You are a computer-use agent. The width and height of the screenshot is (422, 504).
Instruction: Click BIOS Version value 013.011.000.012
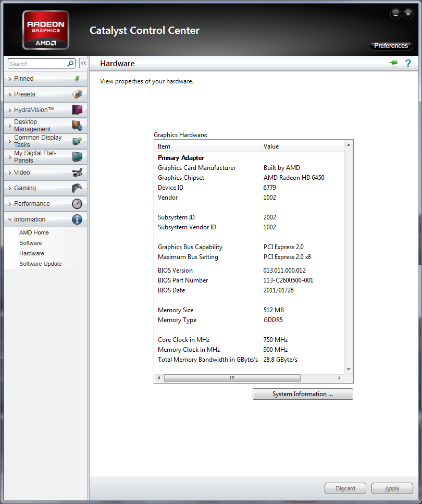point(284,271)
